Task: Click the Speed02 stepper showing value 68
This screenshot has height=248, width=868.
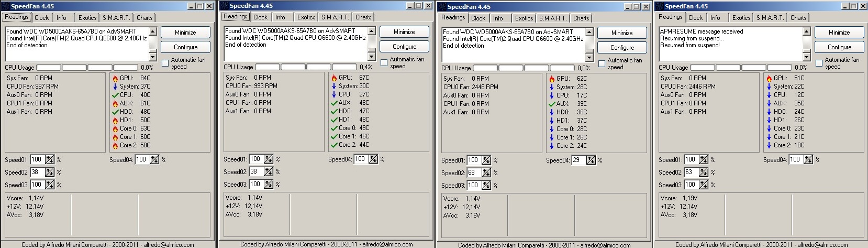Action: tap(486, 173)
